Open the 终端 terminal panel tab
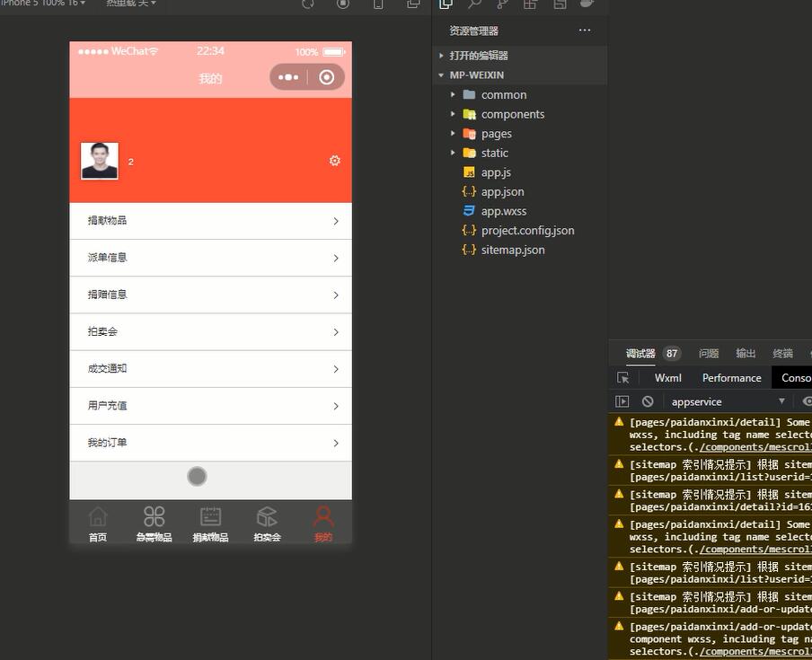This screenshot has width=812, height=660. point(781,353)
